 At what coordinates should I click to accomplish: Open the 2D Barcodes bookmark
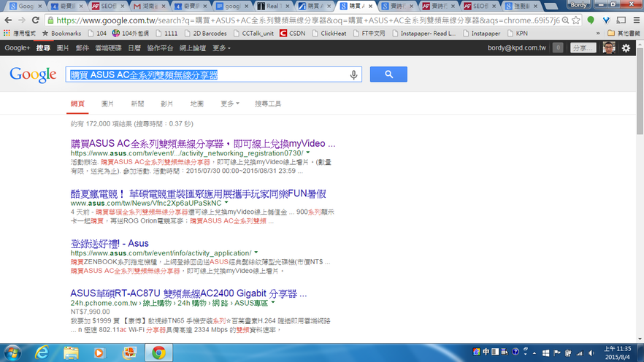[x=206, y=34]
